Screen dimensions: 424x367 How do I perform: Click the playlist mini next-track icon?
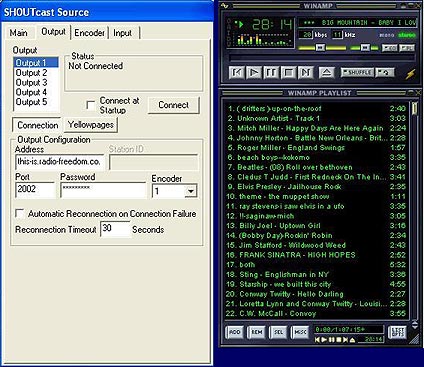tap(345, 340)
